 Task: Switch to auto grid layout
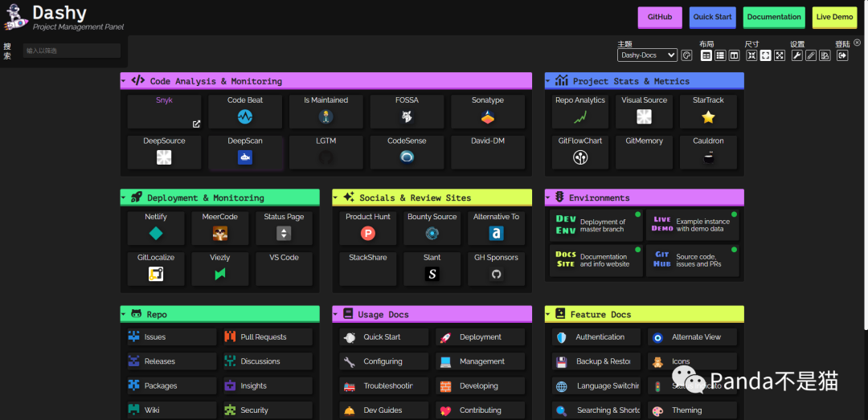(x=706, y=55)
